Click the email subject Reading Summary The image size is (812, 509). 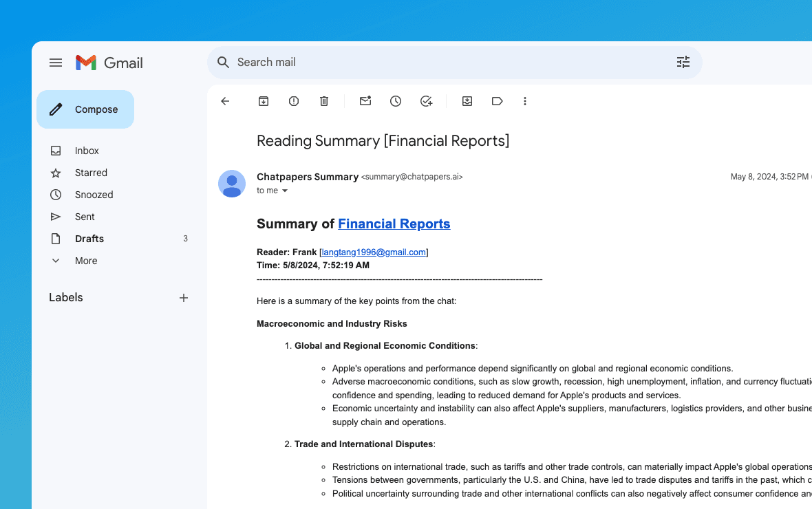coord(383,141)
